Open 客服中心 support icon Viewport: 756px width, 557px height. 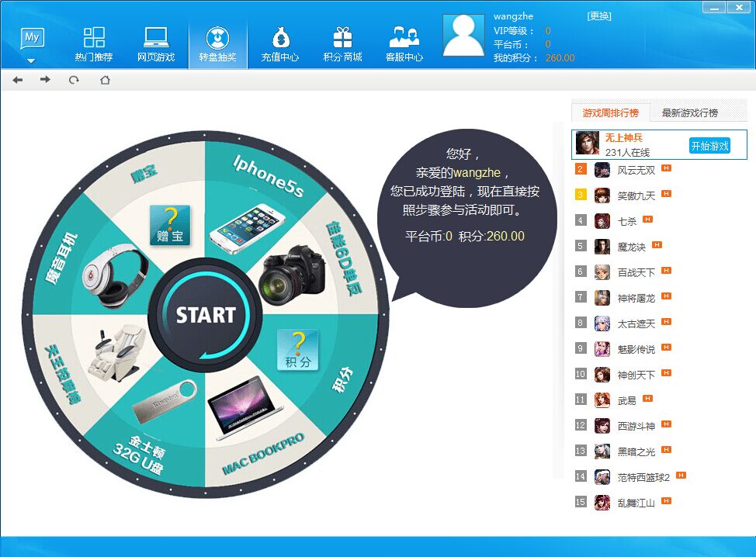[x=404, y=37]
